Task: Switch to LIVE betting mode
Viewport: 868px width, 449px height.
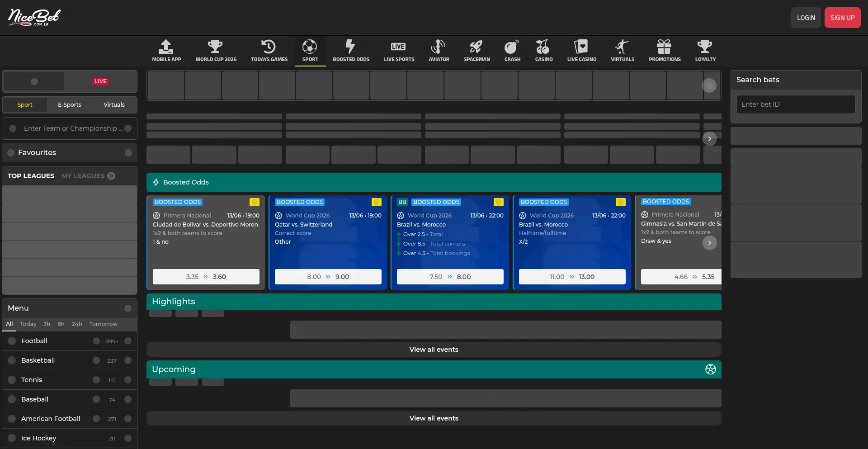Action: click(x=100, y=81)
